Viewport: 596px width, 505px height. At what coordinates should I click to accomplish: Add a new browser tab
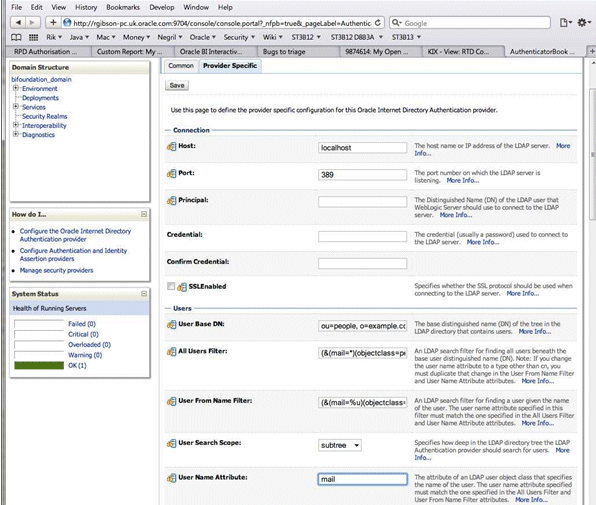[591, 51]
